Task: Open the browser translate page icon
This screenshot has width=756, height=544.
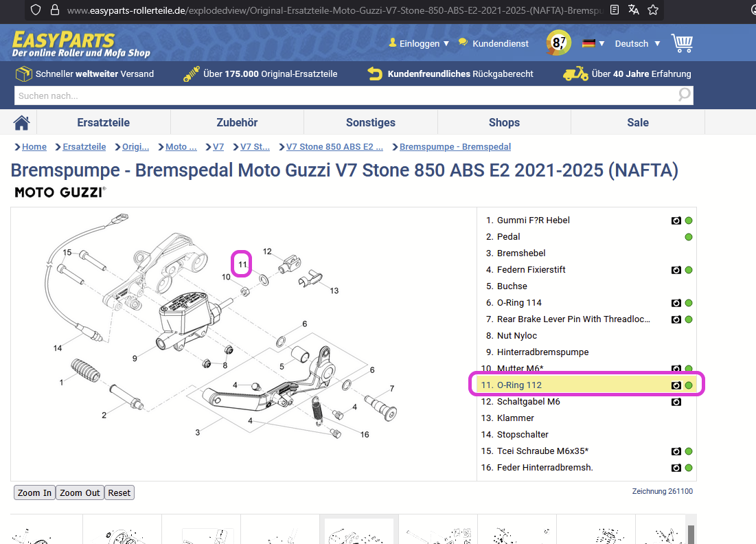Action: 634,10
